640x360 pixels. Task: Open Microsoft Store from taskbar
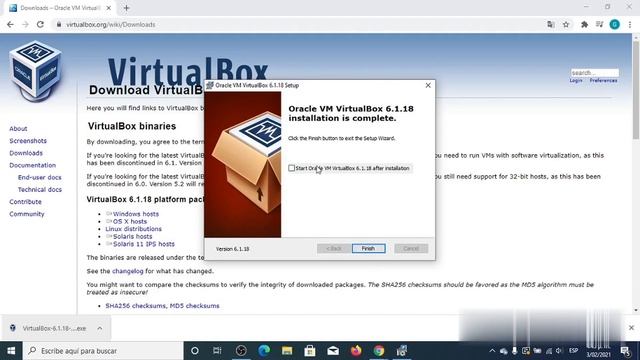point(310,351)
